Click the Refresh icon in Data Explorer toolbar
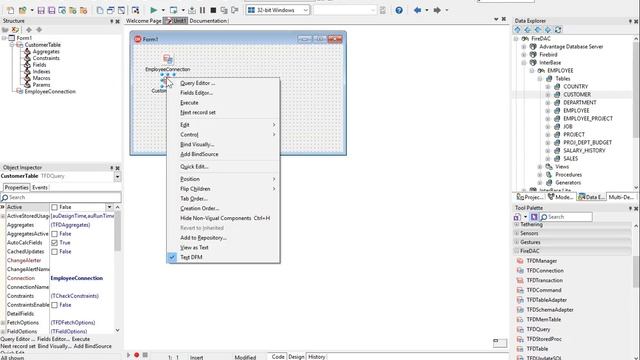This screenshot has width=640, height=360. (558, 29)
